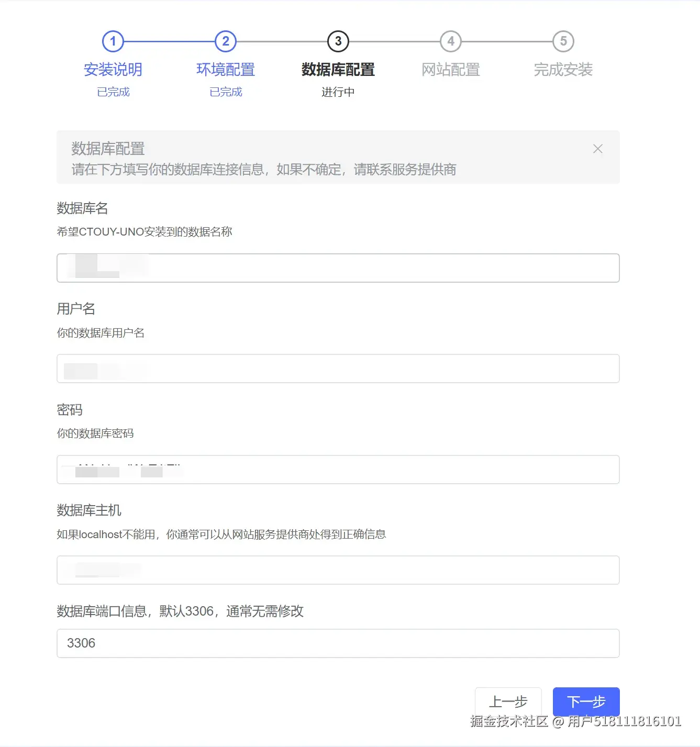This screenshot has height=747, width=700.
Task: Click the 已完成 text under 环境配置
Action: 225,92
